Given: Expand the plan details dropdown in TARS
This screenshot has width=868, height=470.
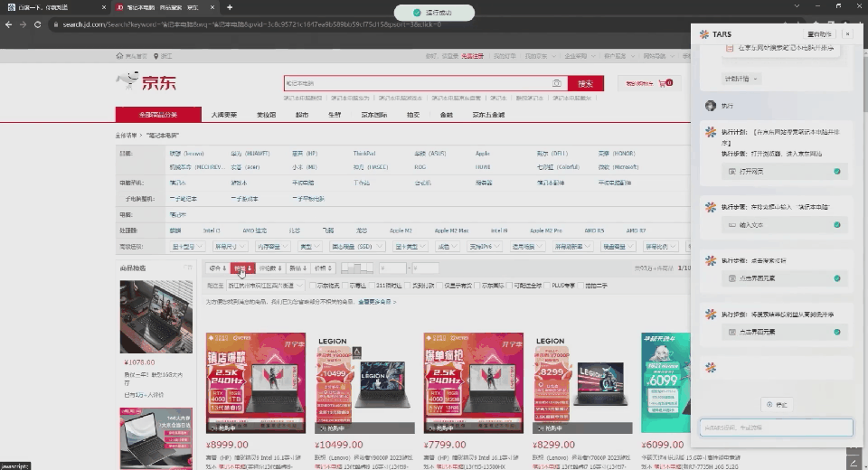Looking at the screenshot, I should [741, 80].
